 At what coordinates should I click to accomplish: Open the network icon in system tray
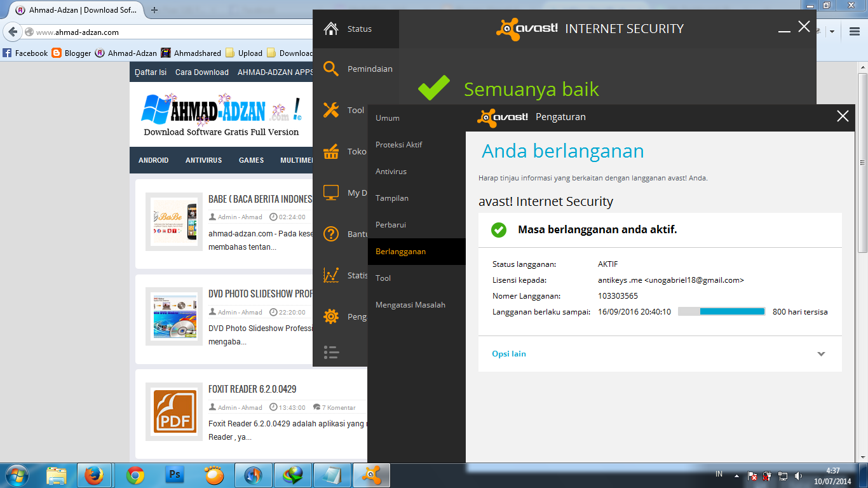pyautogui.click(x=783, y=475)
